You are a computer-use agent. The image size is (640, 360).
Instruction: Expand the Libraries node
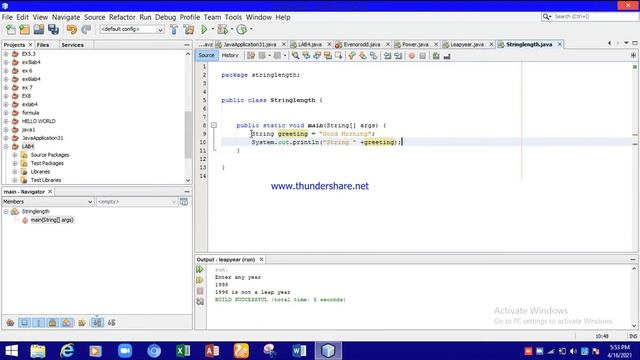[15, 172]
